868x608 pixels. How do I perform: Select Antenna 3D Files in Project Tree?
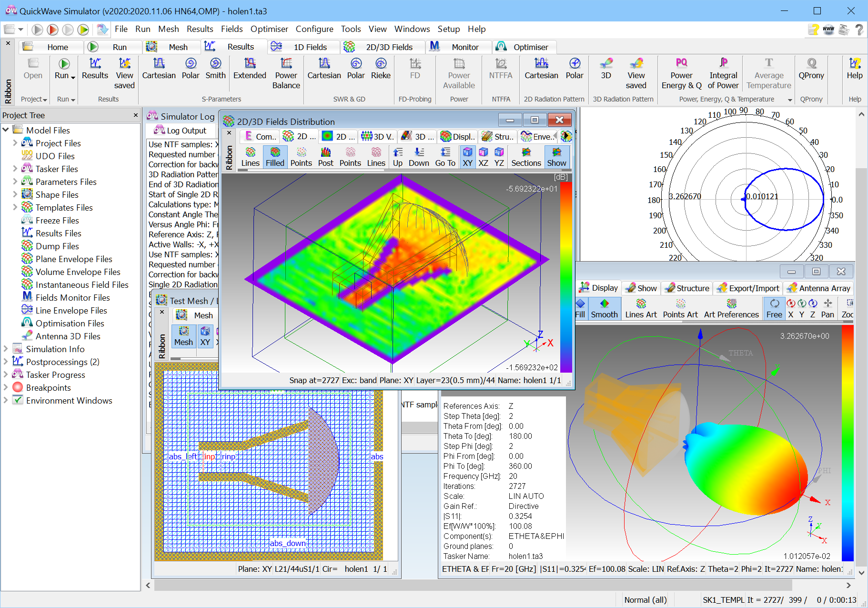68,336
